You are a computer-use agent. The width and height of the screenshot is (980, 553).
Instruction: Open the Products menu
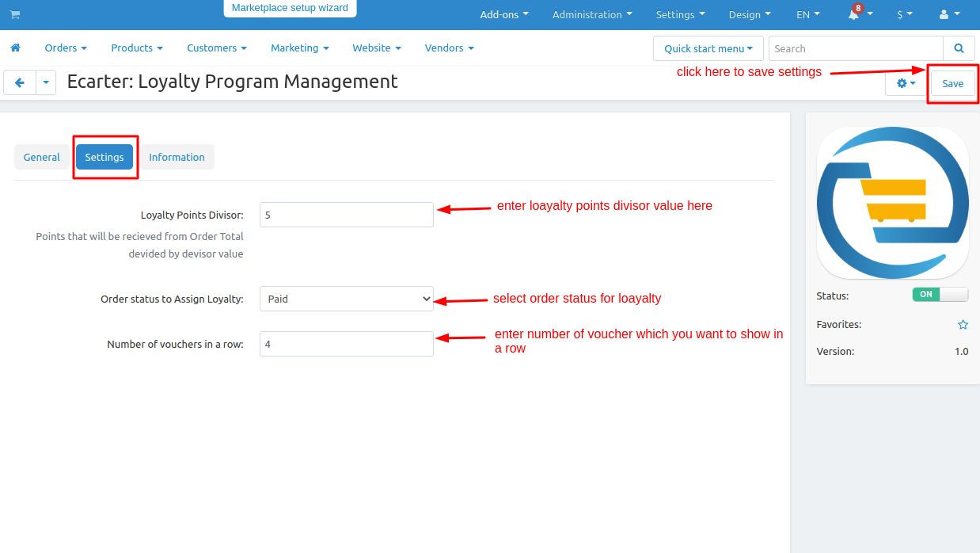coord(137,48)
